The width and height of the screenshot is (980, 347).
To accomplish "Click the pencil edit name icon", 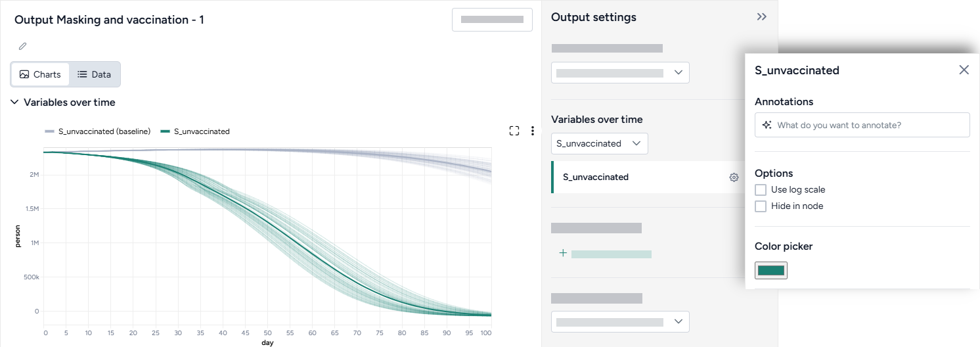I will pos(22,46).
